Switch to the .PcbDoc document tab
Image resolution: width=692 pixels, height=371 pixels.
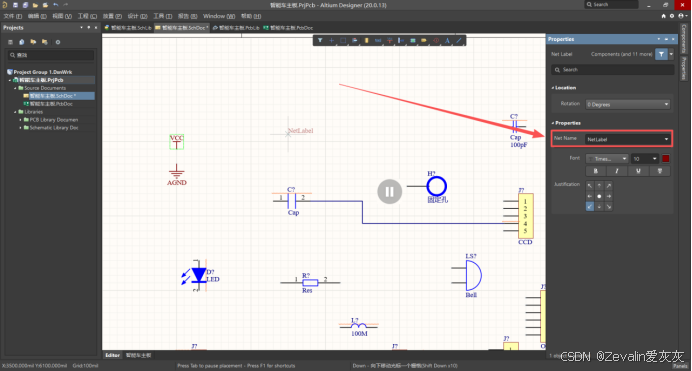click(288, 28)
